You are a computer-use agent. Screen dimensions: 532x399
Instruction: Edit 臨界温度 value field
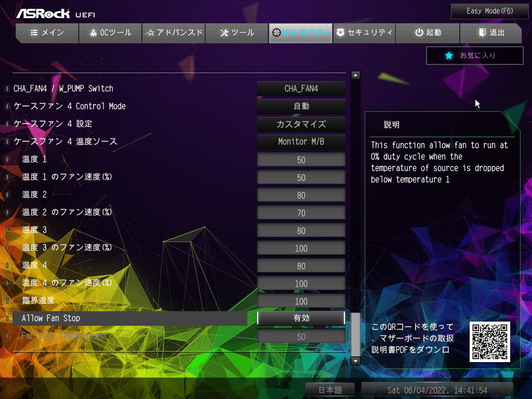coord(301,301)
